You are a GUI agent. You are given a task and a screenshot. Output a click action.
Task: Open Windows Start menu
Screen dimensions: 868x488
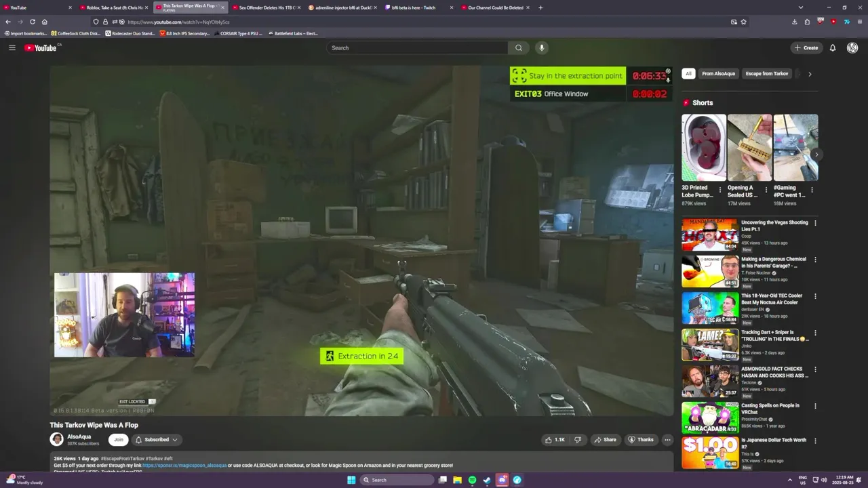tap(351, 480)
